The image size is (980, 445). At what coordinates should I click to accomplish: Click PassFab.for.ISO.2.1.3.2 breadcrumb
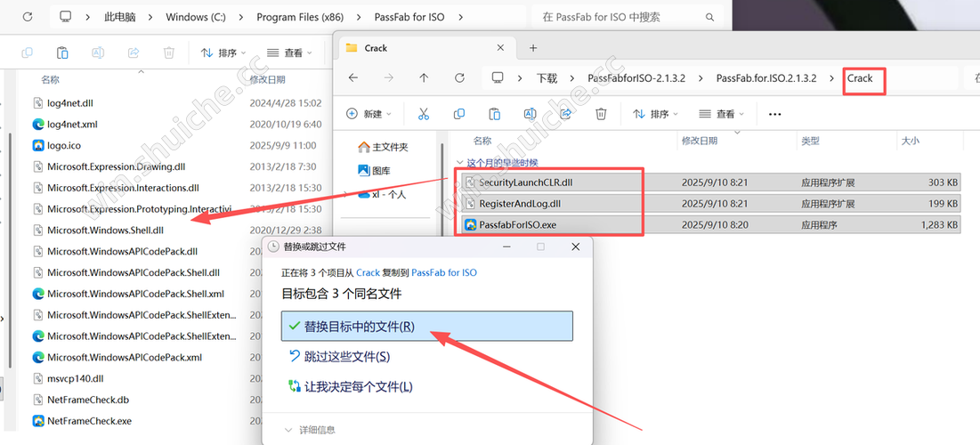tap(766, 78)
